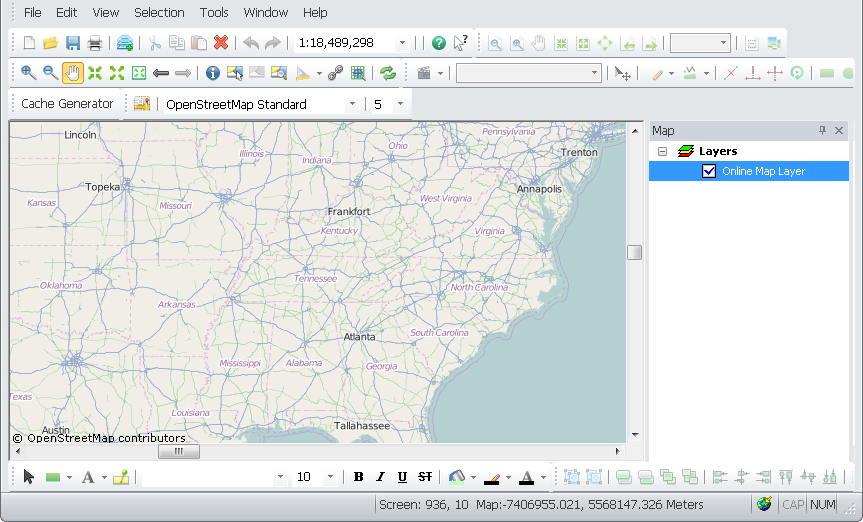Select the Identify info tool
The height and width of the screenshot is (522, 863).
tap(212, 73)
